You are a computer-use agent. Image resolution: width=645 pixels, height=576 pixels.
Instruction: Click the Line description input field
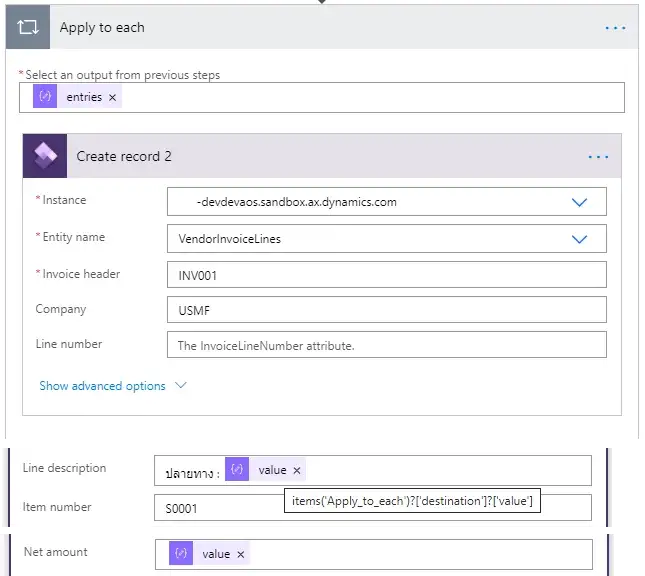pyautogui.click(x=373, y=470)
